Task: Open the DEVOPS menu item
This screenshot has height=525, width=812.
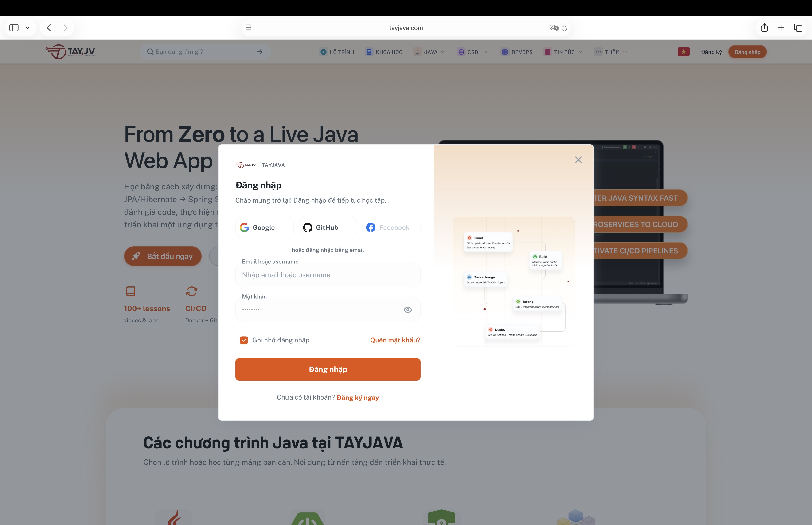Action: (x=517, y=52)
